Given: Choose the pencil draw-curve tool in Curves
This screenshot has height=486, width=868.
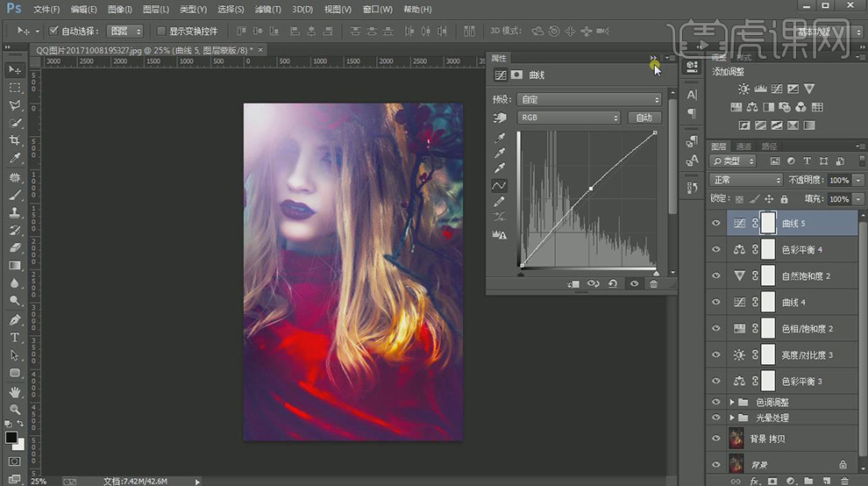Looking at the screenshot, I should pos(501,202).
